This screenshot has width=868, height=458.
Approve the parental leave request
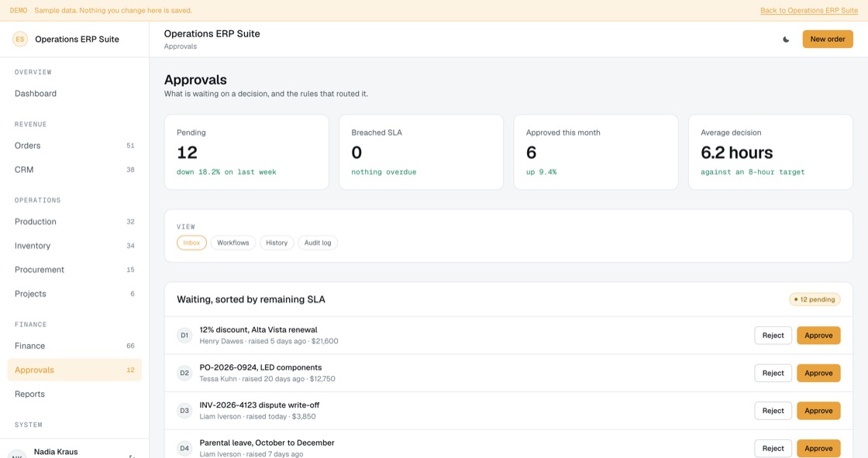tap(818, 449)
